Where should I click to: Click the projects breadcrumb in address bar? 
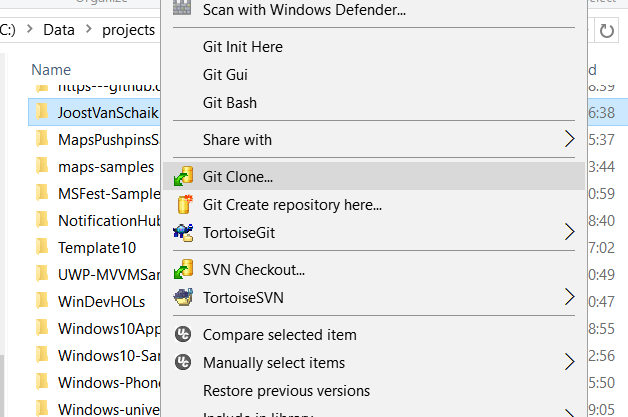[128, 30]
